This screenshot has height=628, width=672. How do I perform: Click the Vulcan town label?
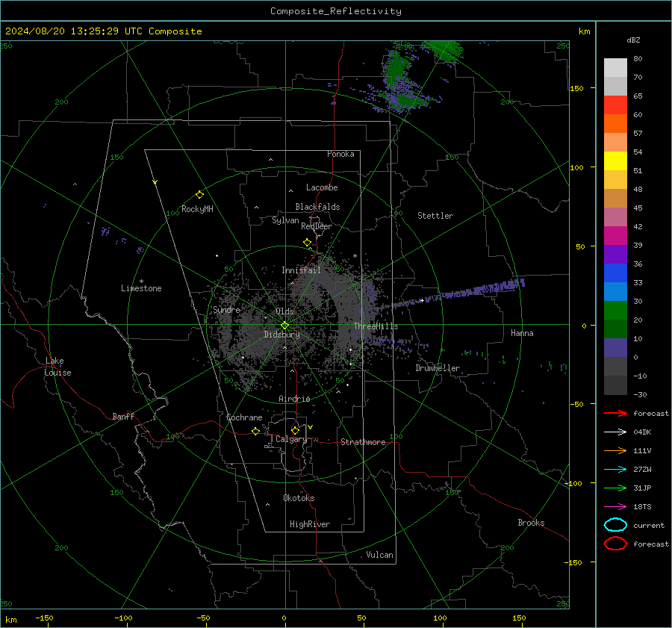(379, 555)
